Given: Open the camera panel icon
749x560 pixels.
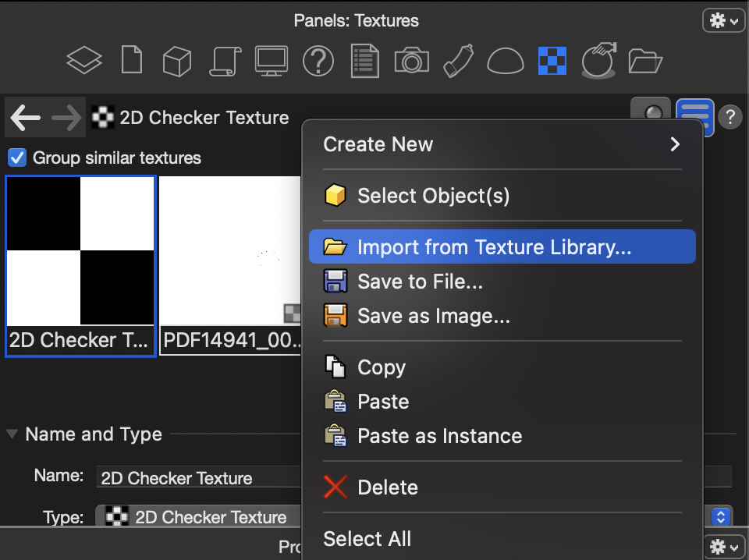Looking at the screenshot, I should click(411, 60).
